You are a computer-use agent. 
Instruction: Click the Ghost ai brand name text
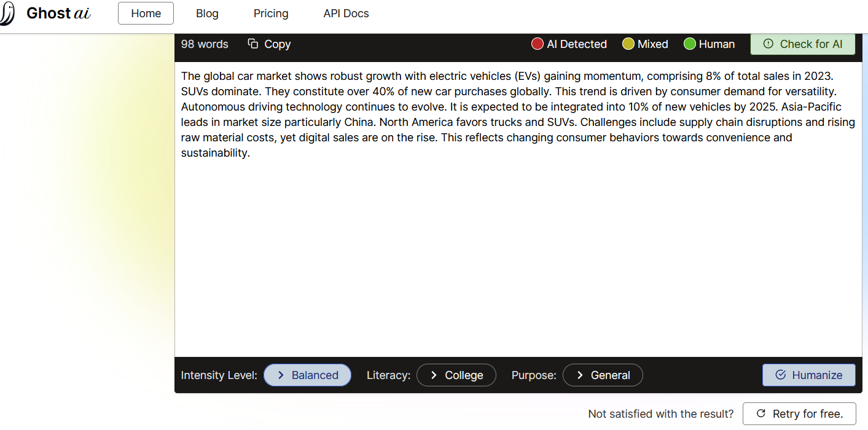pyautogui.click(x=58, y=14)
